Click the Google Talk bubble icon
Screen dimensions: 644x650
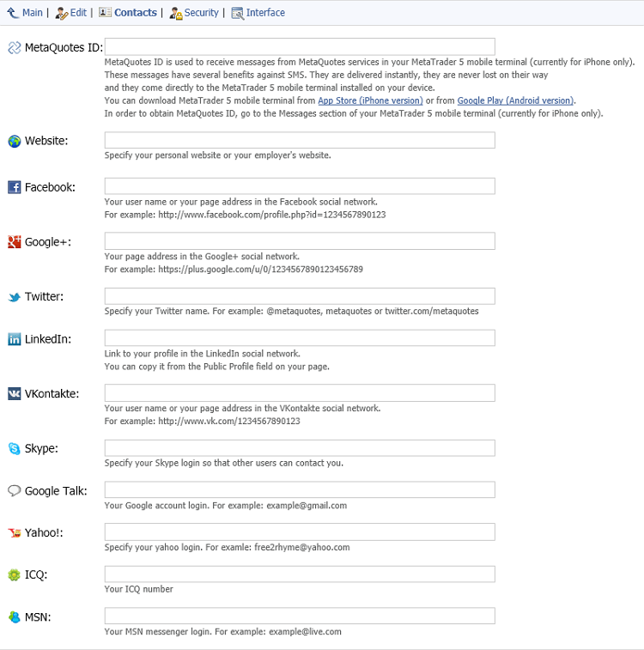(14, 491)
